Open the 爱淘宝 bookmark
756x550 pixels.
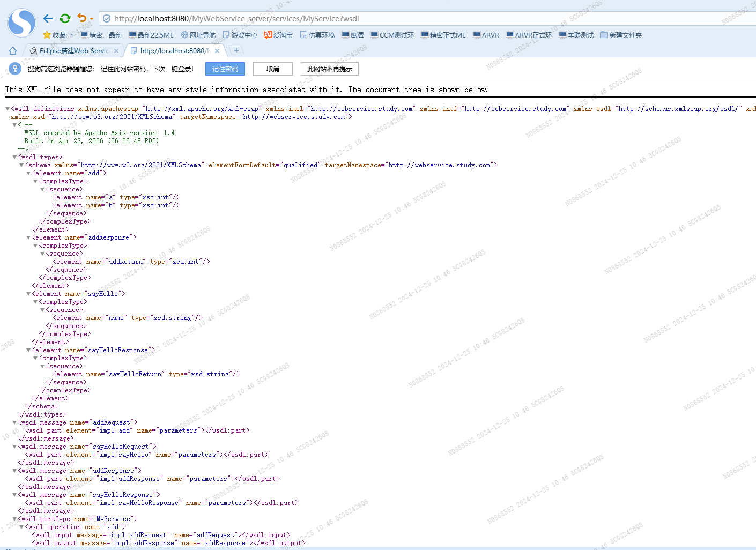pyautogui.click(x=278, y=35)
